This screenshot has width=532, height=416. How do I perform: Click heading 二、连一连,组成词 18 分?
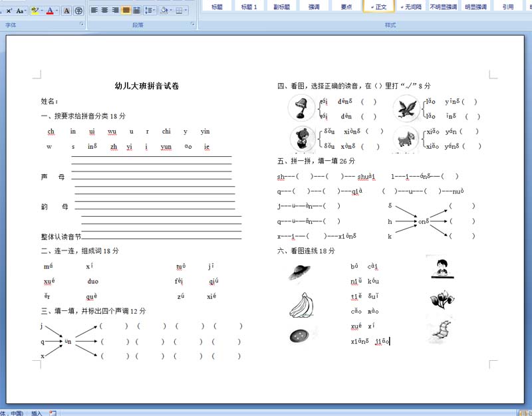click(x=80, y=251)
